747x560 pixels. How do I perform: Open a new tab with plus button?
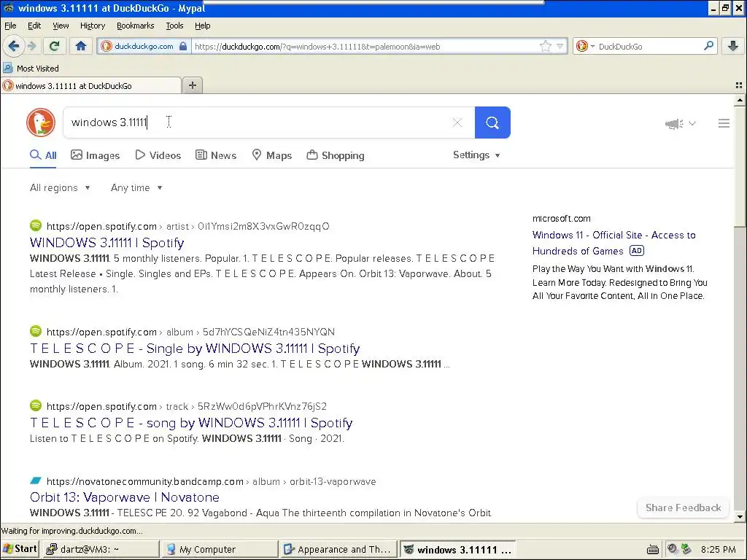[193, 85]
